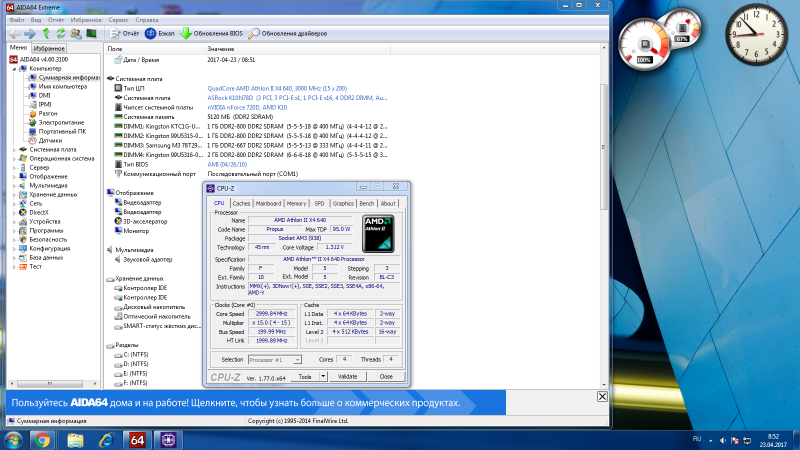Select Датчики sensor item in tree
Viewport: 800px width, 450px height.
48,140
